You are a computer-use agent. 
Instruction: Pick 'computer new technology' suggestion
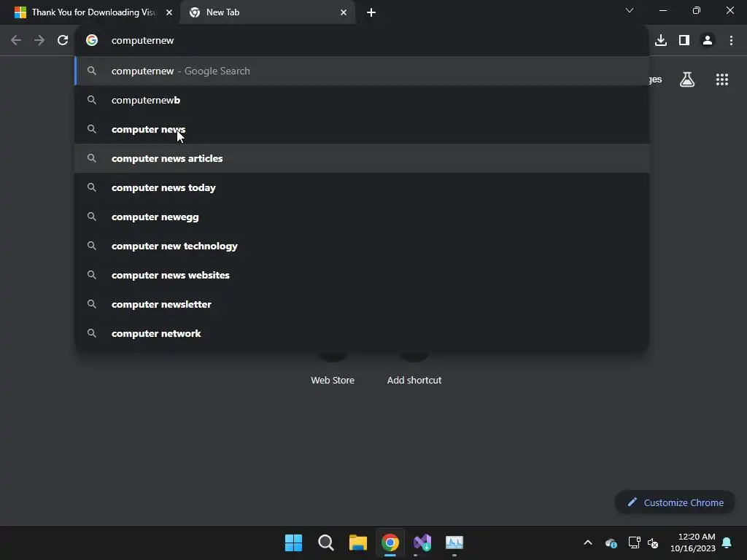362,246
